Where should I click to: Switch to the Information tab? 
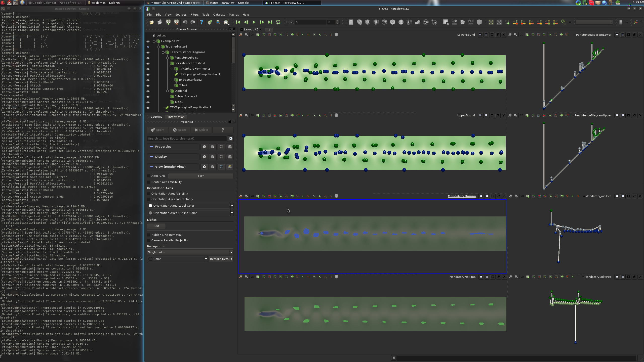point(176,117)
